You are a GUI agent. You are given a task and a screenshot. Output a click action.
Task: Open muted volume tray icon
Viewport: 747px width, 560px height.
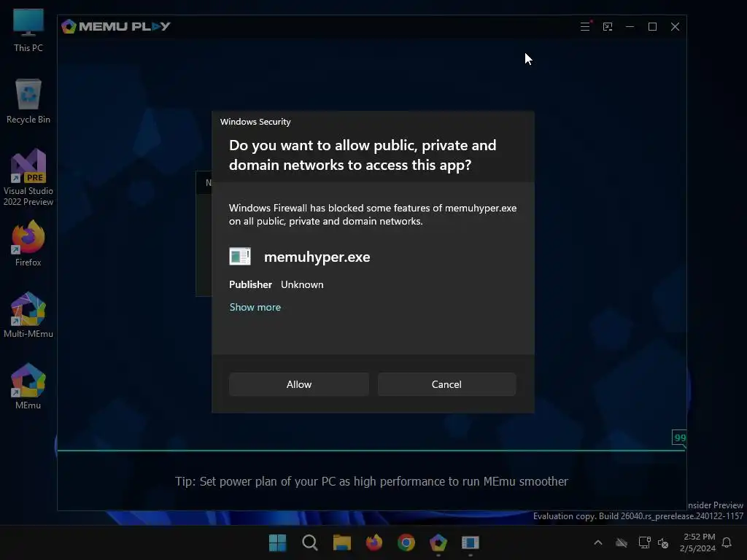pos(663,542)
